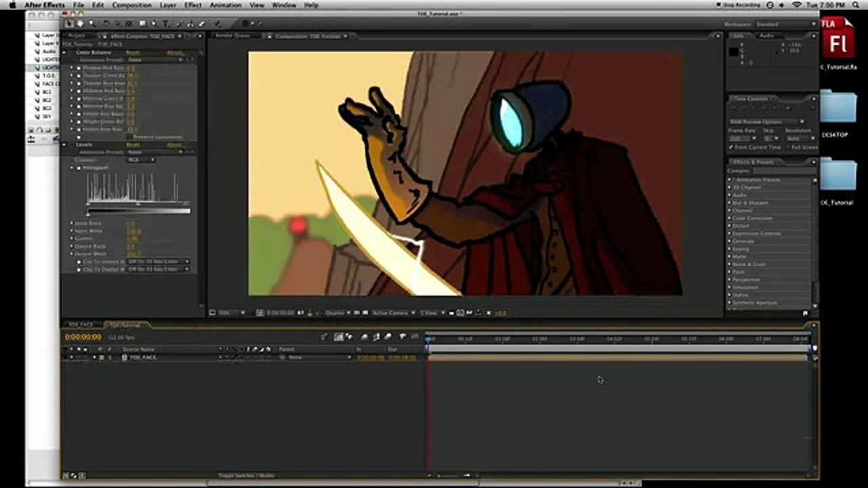Select the Eraser tool
The width and height of the screenshot is (868, 488).
click(x=201, y=24)
